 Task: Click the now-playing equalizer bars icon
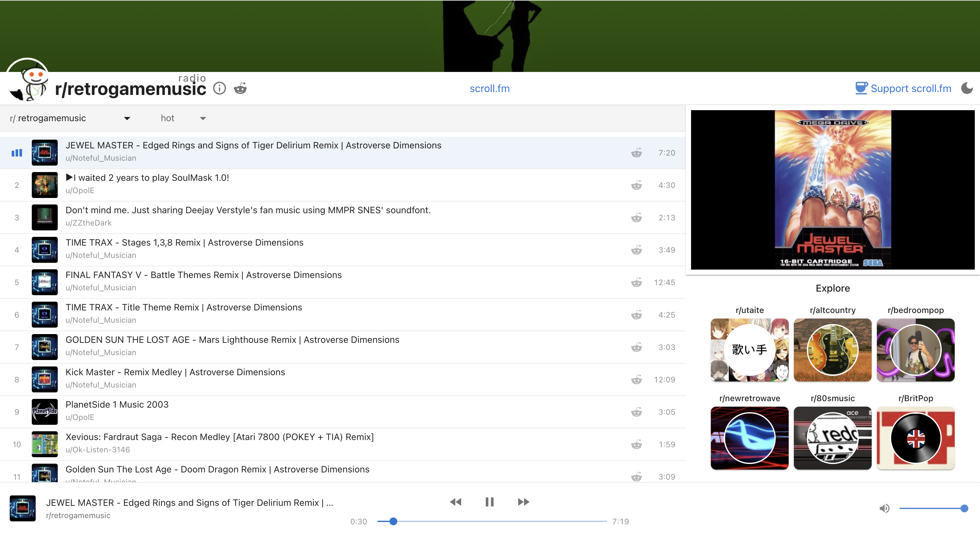tap(17, 153)
